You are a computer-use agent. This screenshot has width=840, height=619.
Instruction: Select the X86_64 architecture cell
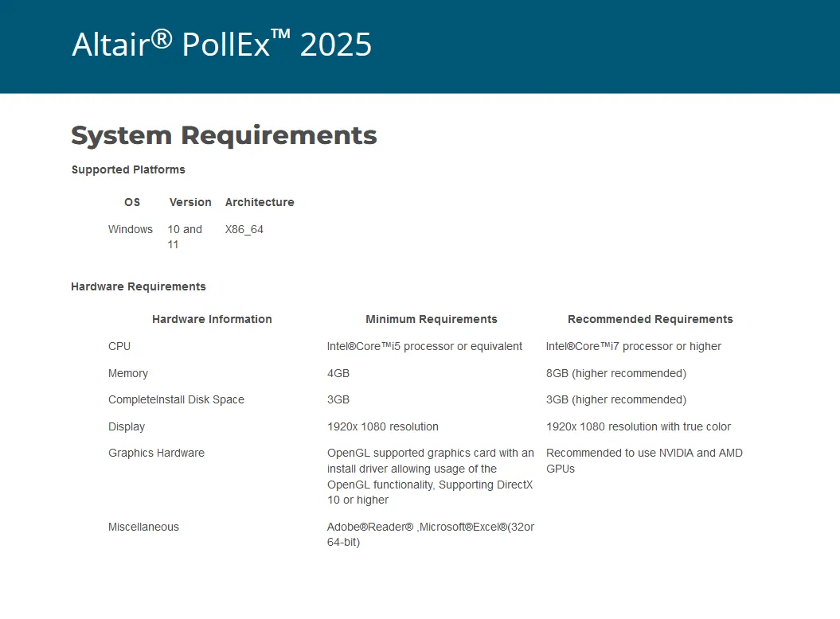(x=244, y=229)
